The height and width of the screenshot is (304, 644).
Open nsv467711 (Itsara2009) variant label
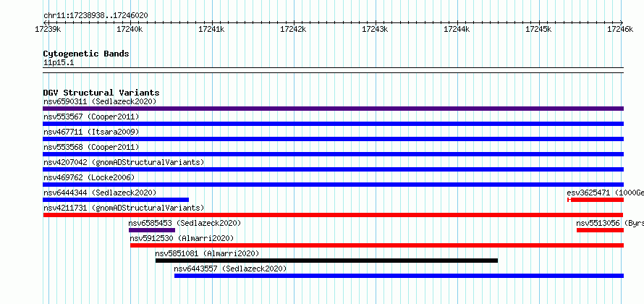point(91,132)
